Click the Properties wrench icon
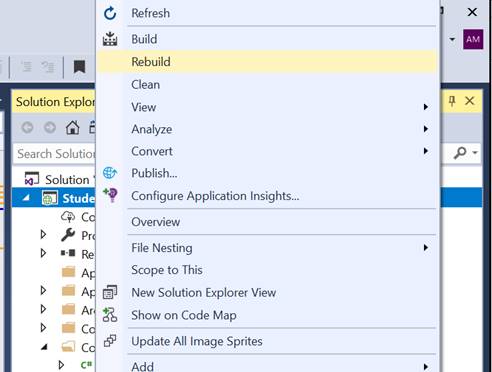Viewport: 492px width, 372px height. click(x=68, y=235)
